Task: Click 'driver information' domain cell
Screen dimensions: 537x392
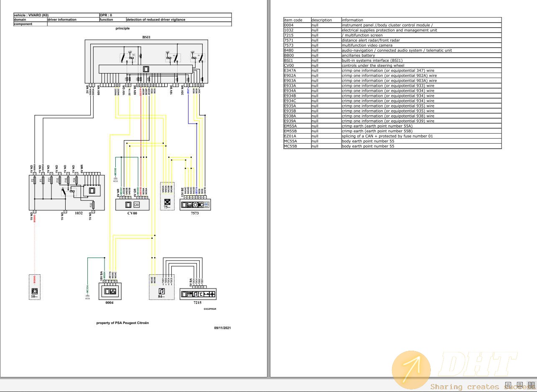Action: click(x=73, y=20)
